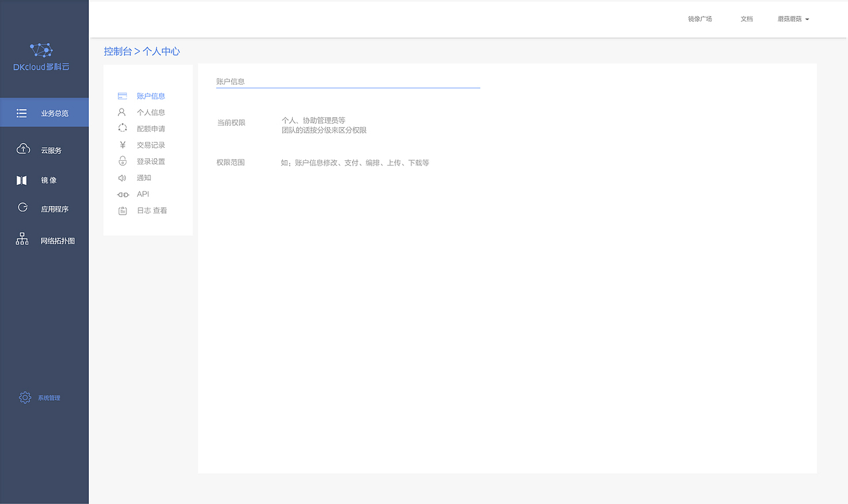Click the API connector icon
The height and width of the screenshot is (504, 848).
[123, 194]
